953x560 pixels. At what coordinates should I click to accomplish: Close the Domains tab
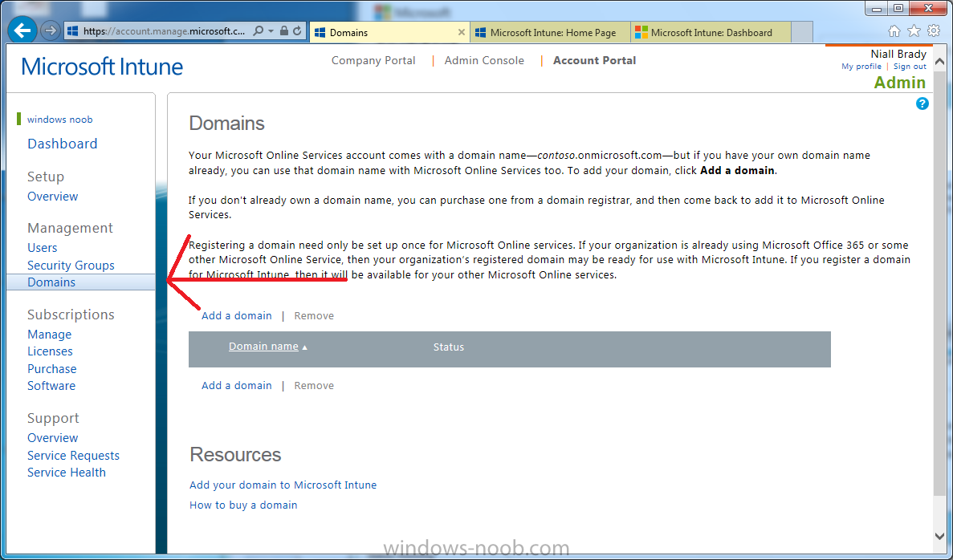click(462, 32)
